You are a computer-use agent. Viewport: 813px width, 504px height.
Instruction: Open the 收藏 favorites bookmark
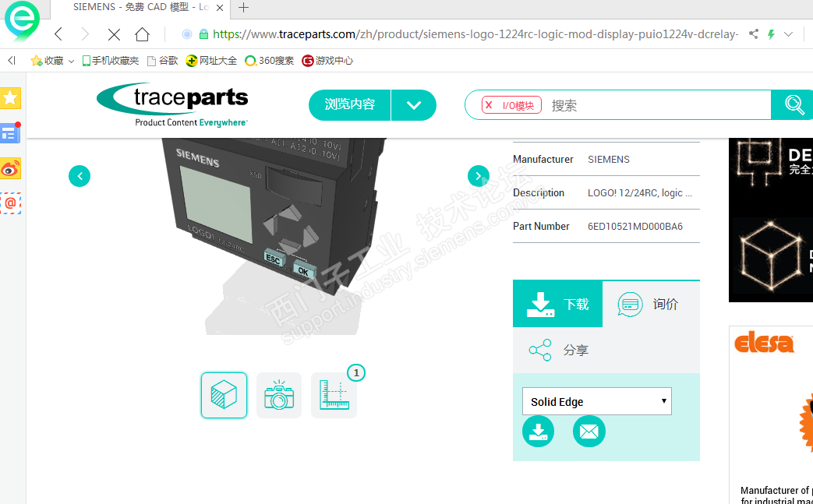[48, 61]
